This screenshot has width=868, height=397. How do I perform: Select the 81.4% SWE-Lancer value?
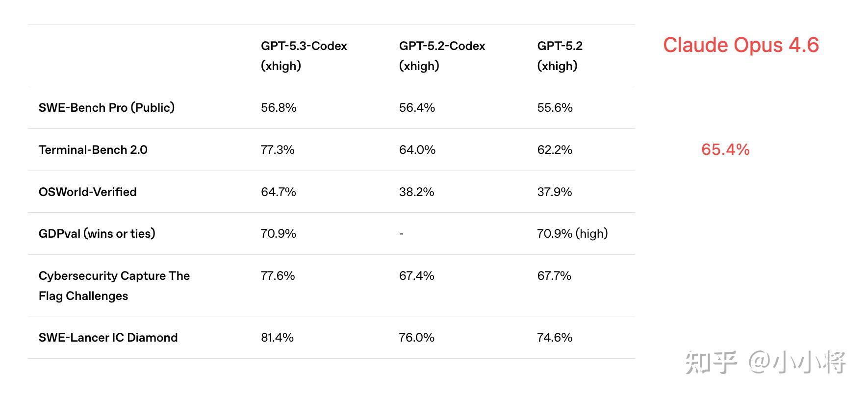[x=277, y=338]
